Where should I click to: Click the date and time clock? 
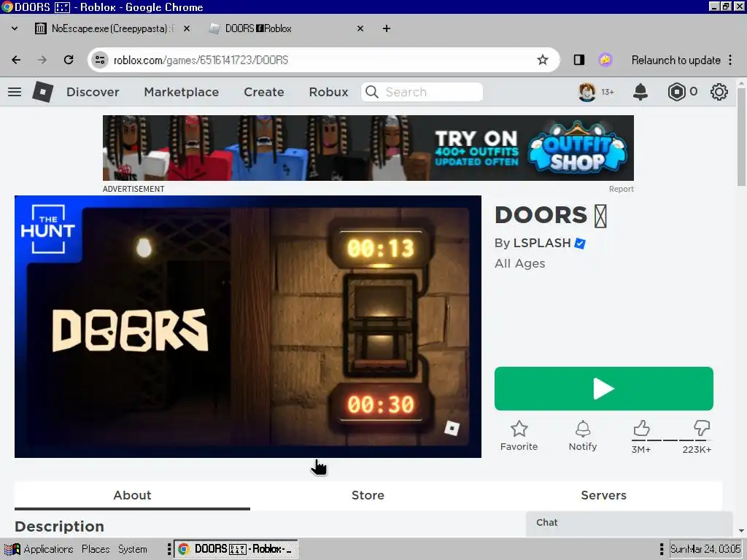[x=705, y=549]
